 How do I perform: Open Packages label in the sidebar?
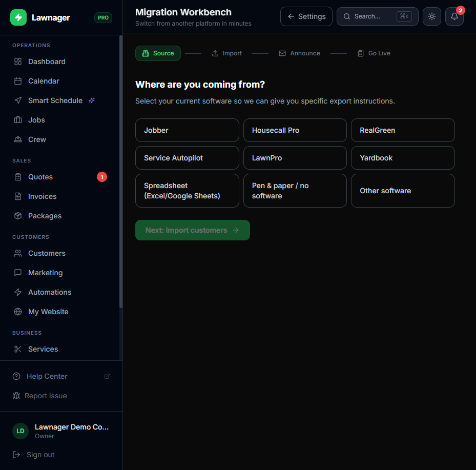[x=45, y=216]
